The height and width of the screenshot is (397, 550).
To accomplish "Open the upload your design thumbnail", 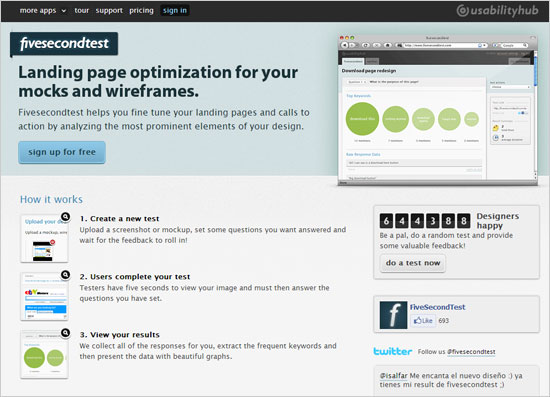I will [44, 239].
